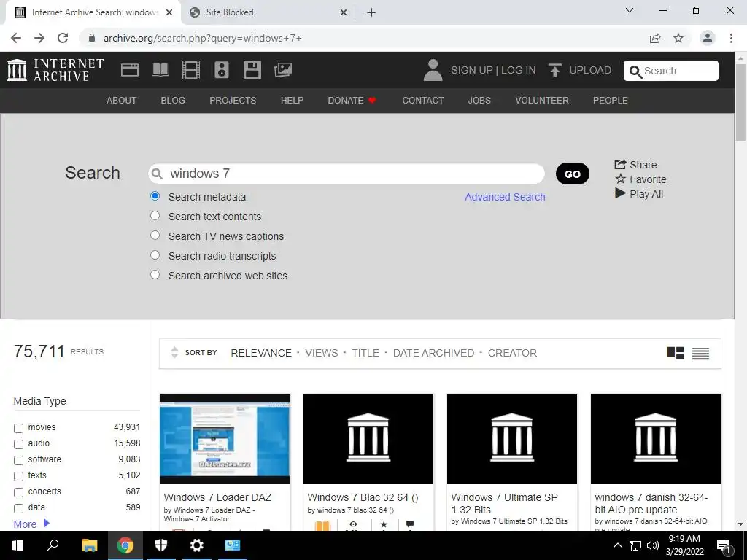This screenshot has height=560, width=747.
Task: Open File Explorer from the taskbar
Action: pos(89,545)
